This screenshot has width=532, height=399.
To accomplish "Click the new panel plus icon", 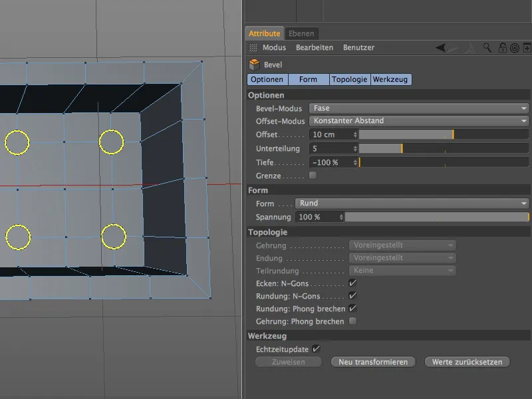I will coord(527,48).
